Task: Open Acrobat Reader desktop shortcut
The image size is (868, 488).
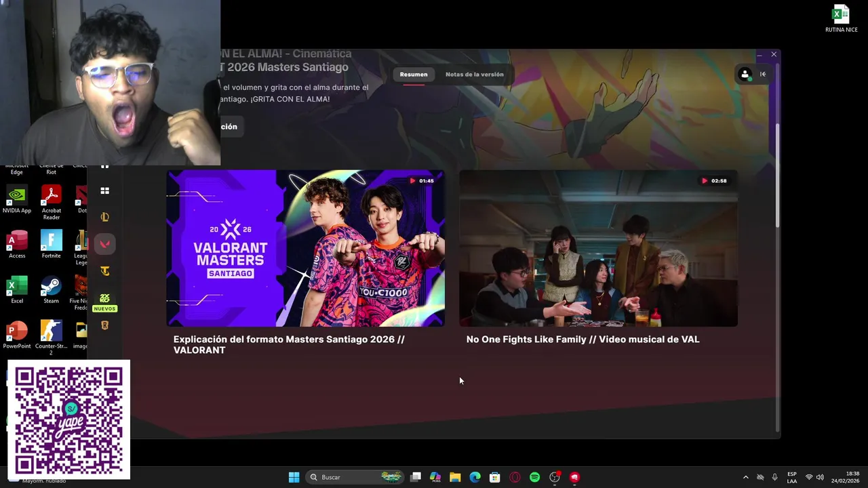Action: (52, 203)
